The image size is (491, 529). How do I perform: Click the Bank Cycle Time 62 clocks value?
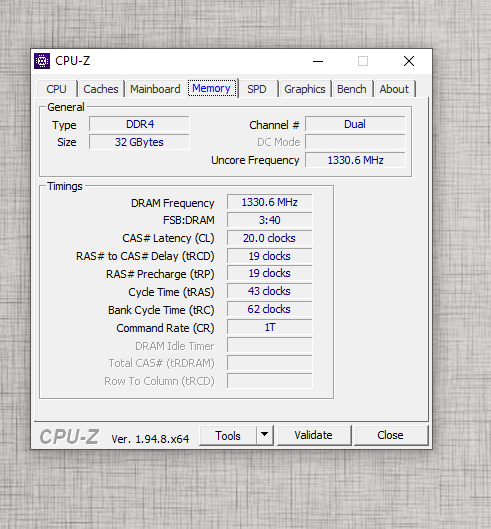coord(270,309)
